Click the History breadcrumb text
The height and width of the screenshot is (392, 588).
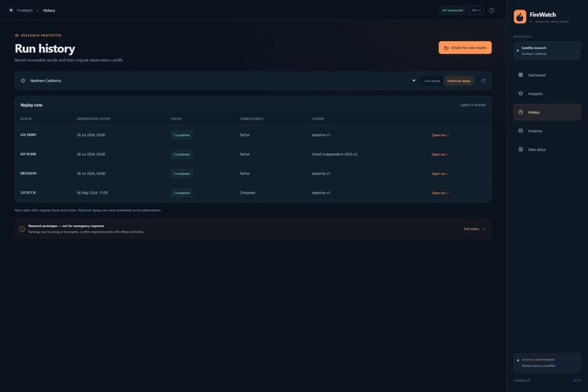49,10
